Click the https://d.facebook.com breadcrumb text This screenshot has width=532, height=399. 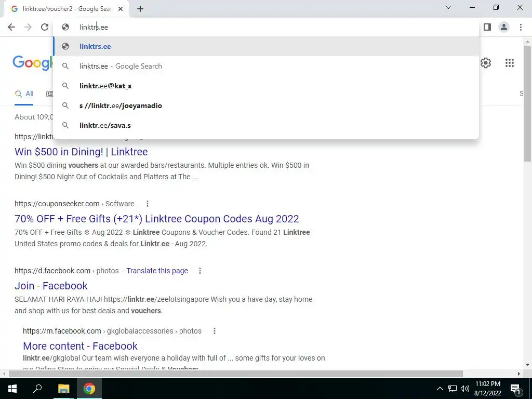52,271
